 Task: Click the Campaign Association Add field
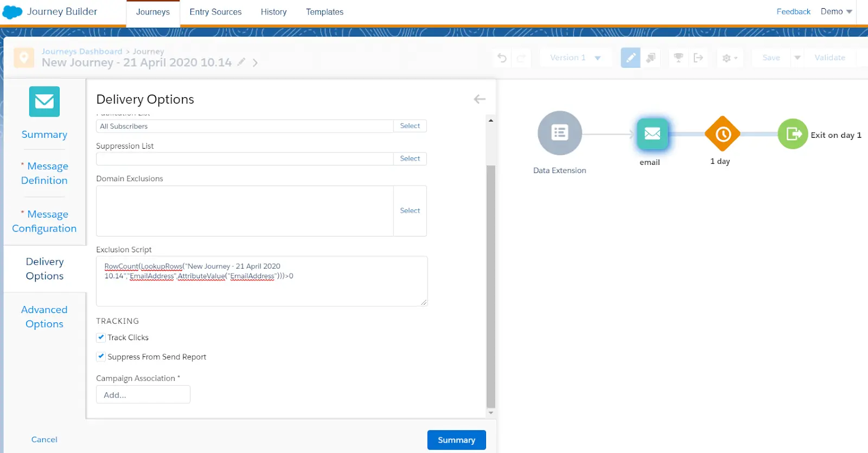[143, 394]
